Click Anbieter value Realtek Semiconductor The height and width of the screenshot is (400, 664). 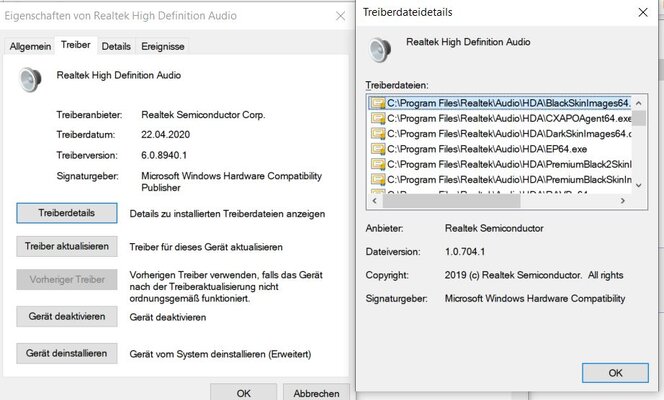tap(494, 229)
